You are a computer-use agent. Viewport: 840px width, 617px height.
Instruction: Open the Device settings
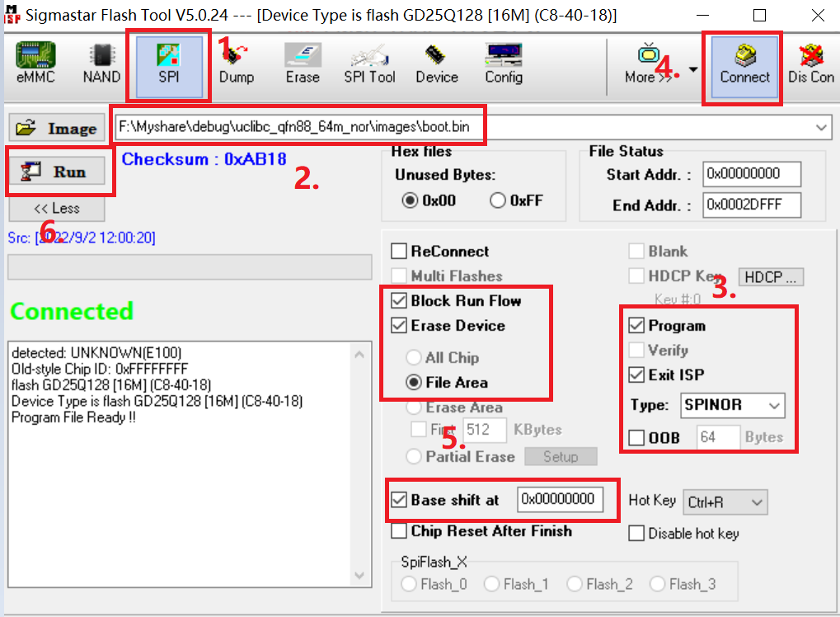coord(437,64)
